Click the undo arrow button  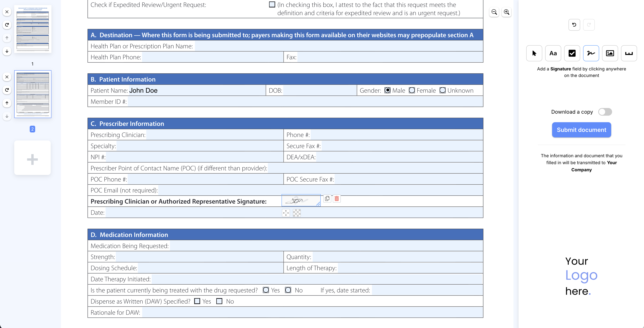click(x=574, y=25)
